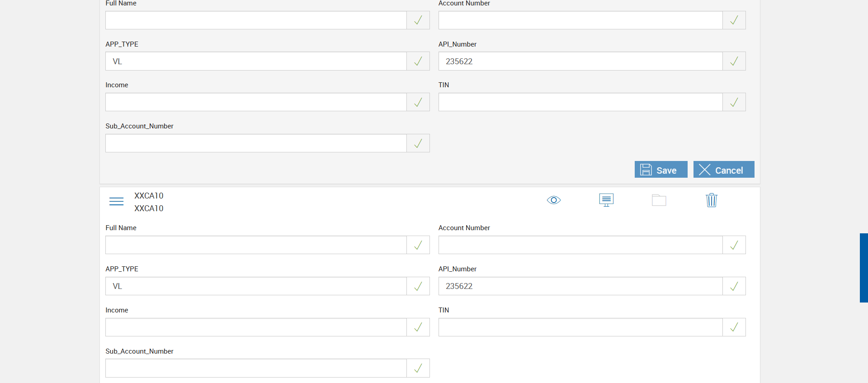This screenshot has width=868, height=383.
Task: Click the blue vertical scrollbar thumb
Action: 863,268
